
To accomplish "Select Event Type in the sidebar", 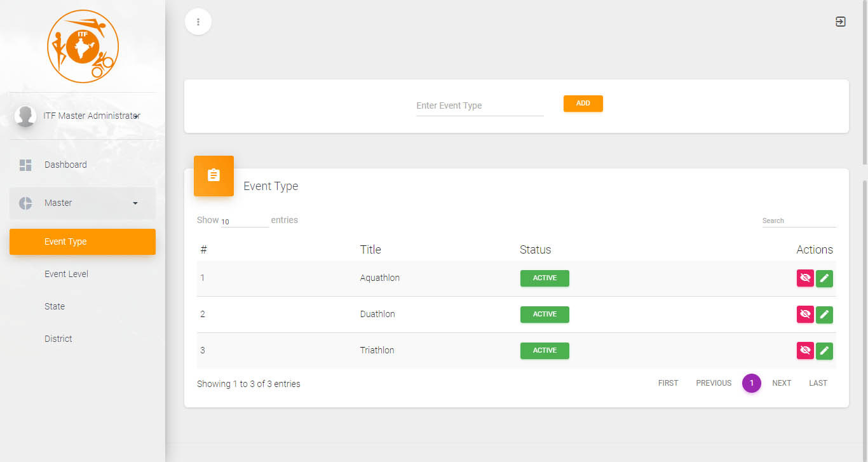I will pos(83,241).
